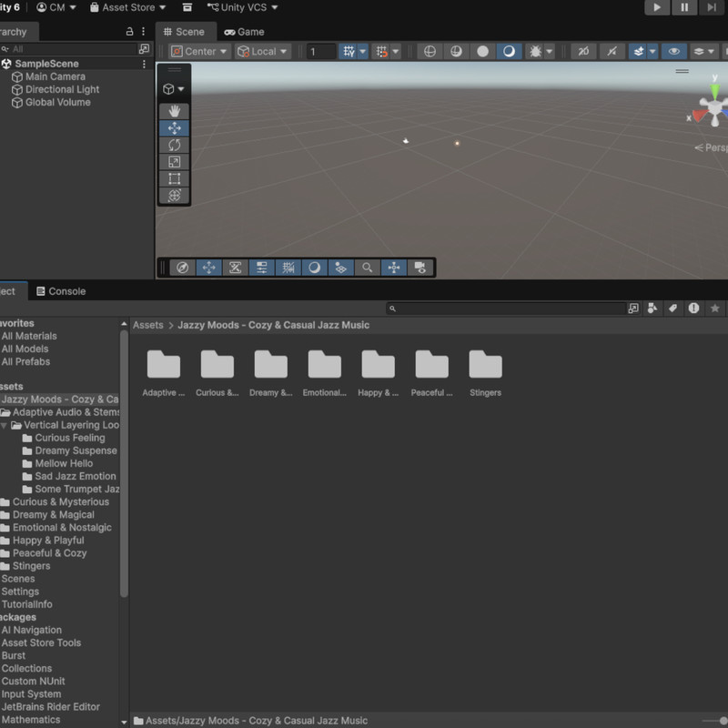
Task: Collapse the Vertical Layering Loops folder
Action: coord(4,426)
